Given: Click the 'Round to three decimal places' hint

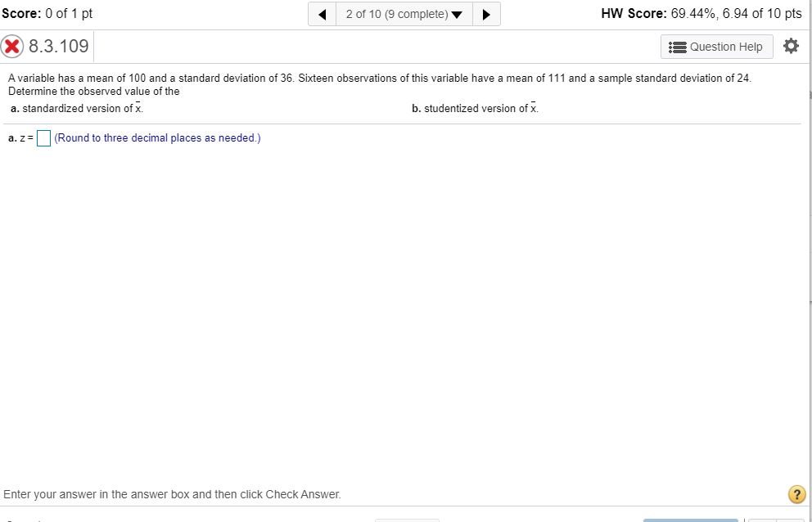Looking at the screenshot, I should (157, 138).
